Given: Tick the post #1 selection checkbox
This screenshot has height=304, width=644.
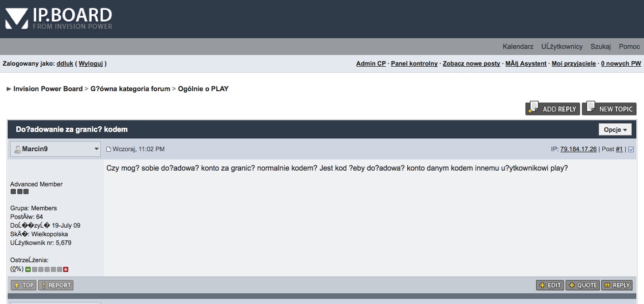Looking at the screenshot, I should pos(631,149).
